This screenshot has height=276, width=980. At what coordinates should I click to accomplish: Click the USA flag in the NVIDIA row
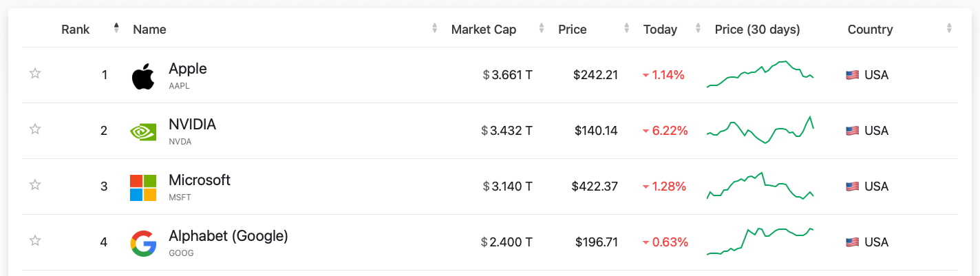[852, 131]
